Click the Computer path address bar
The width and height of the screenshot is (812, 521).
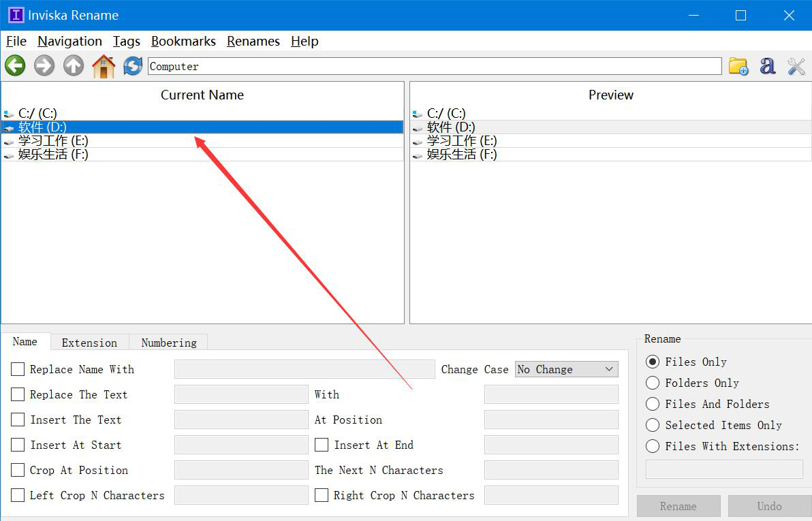[435, 66]
